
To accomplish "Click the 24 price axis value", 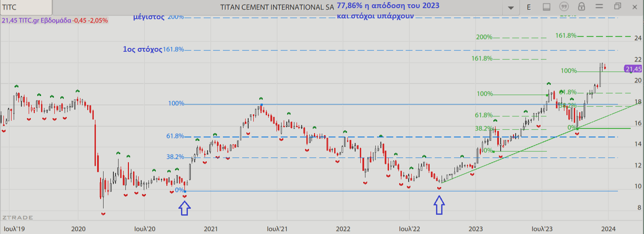I will [637, 38].
